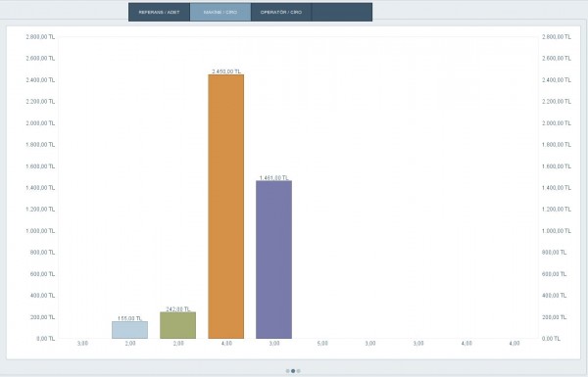
Task: Click the blank fourth tab in header
Action: click(342, 12)
